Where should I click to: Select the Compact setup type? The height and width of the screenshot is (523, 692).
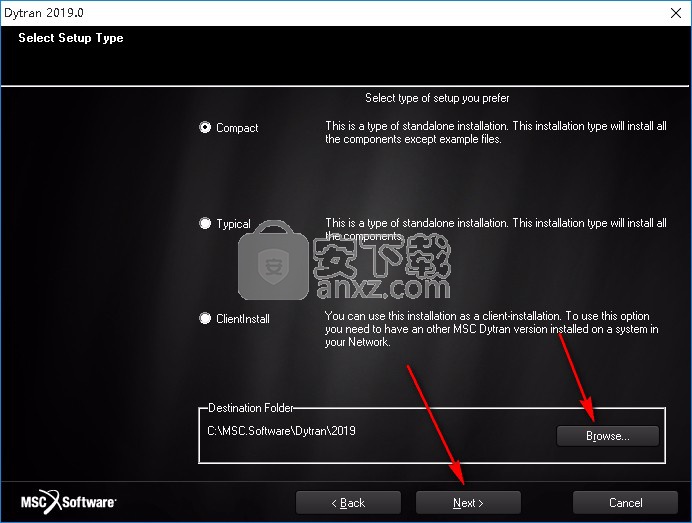[x=205, y=128]
